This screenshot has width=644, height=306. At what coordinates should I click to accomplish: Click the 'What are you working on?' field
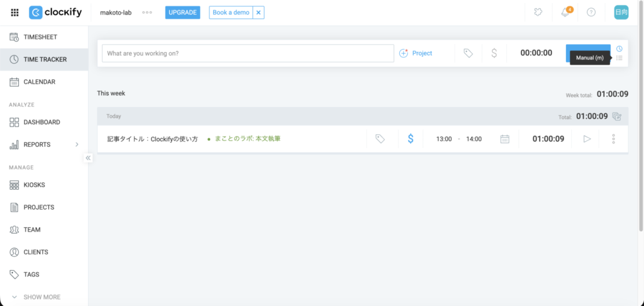coord(248,54)
